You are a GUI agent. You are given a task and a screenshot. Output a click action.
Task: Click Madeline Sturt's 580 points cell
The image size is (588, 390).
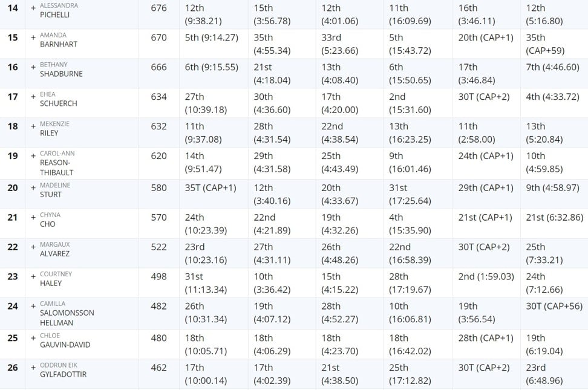[x=158, y=188]
